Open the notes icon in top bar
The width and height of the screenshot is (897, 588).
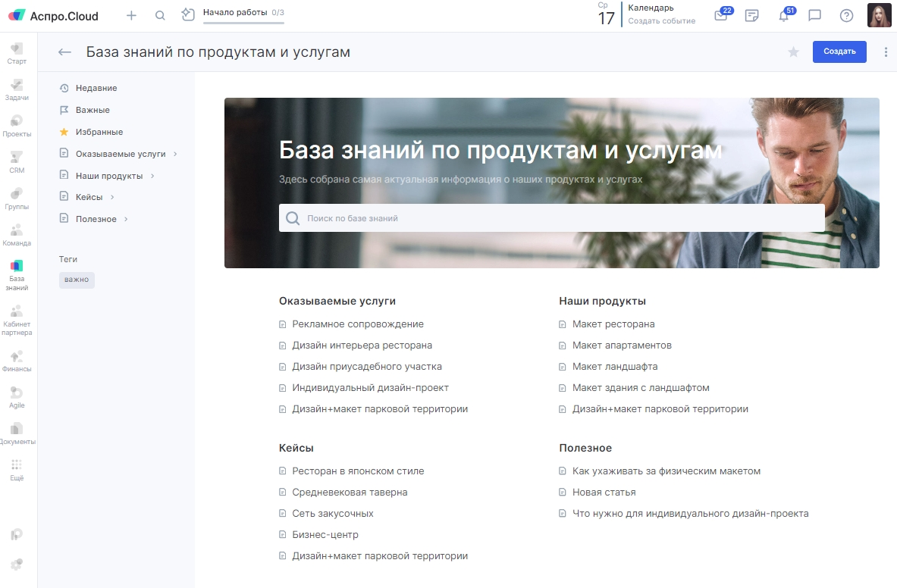[752, 16]
